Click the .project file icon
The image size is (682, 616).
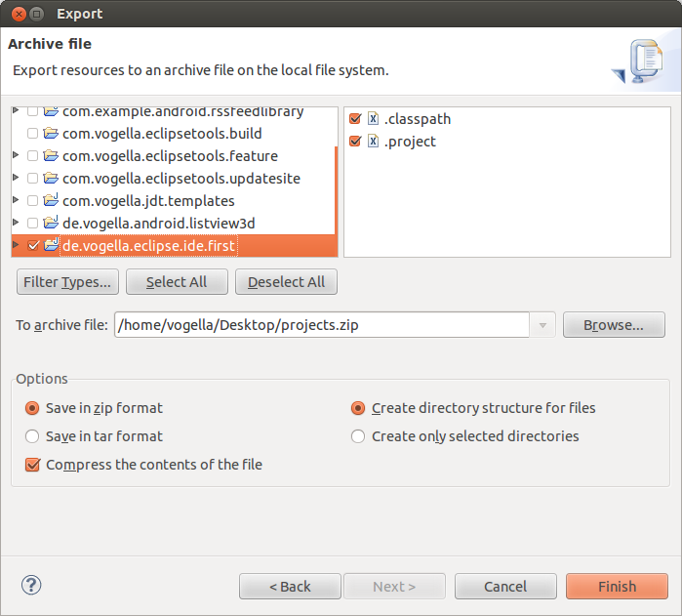[373, 141]
